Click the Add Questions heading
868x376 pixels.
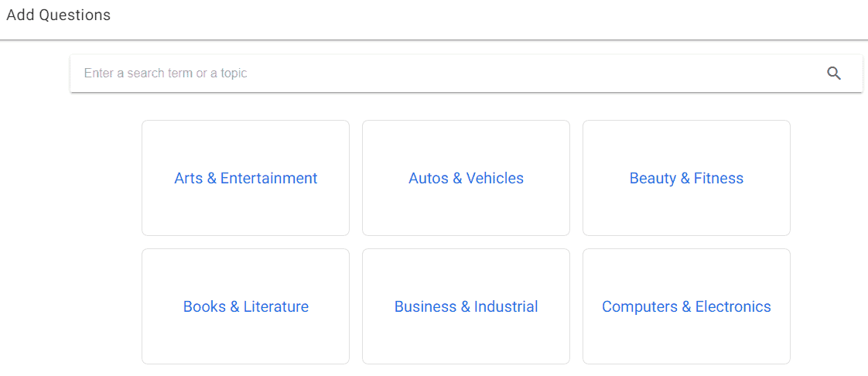pos(59,15)
